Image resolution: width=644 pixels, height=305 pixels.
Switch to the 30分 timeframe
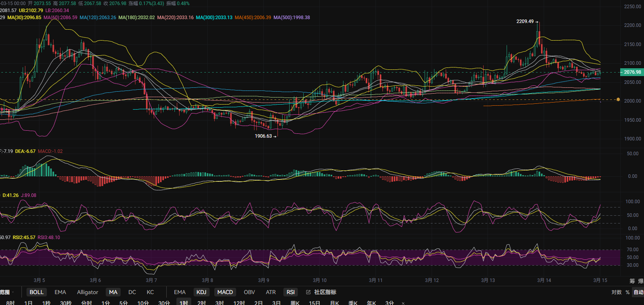[164, 303]
